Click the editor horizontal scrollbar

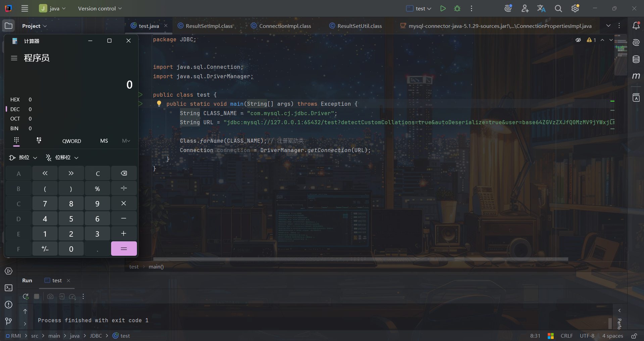tap(360, 259)
